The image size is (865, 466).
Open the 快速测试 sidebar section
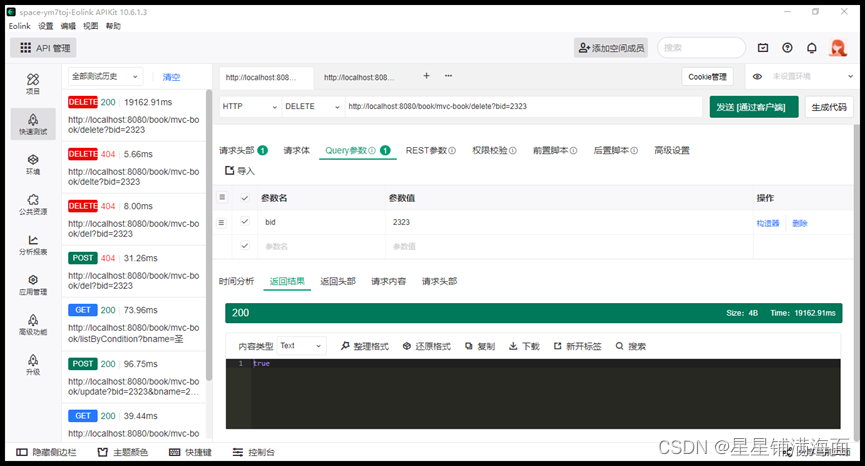click(33, 124)
